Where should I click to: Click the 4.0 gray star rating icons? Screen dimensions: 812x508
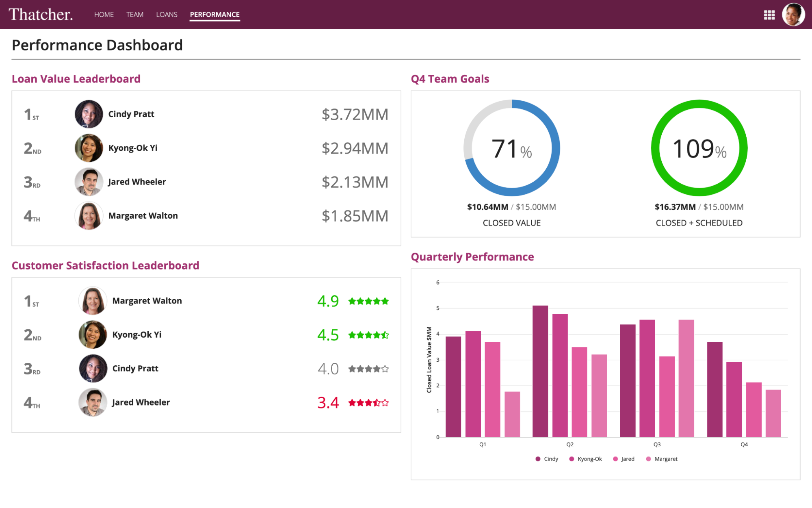(368, 369)
